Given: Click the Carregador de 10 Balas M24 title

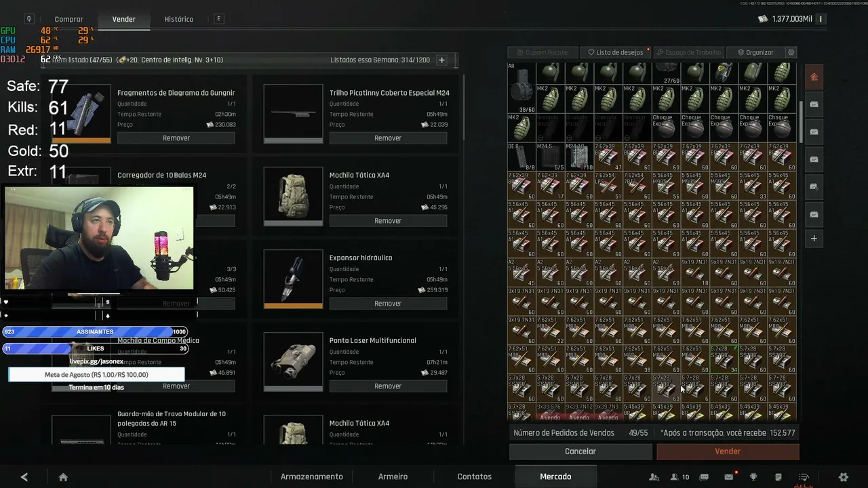Looking at the screenshot, I should coord(162,175).
